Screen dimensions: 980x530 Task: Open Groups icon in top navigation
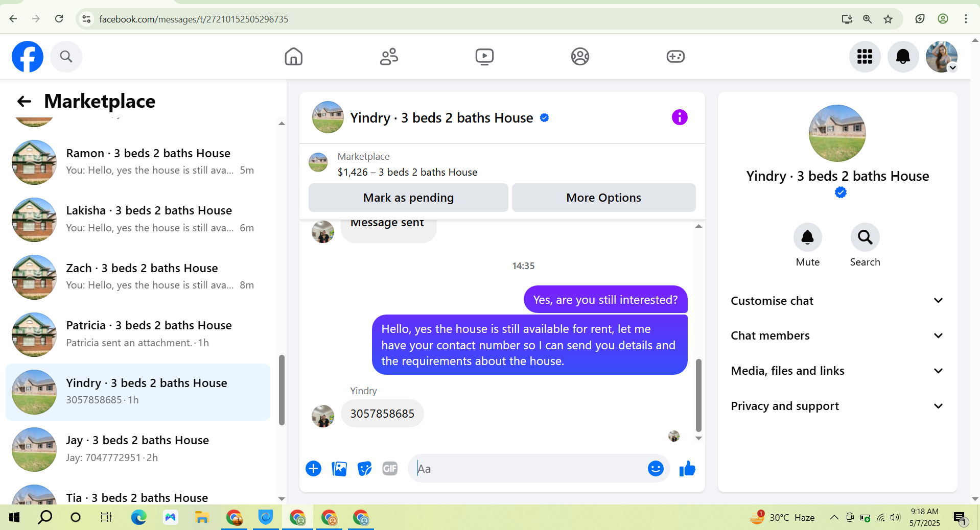pyautogui.click(x=580, y=57)
